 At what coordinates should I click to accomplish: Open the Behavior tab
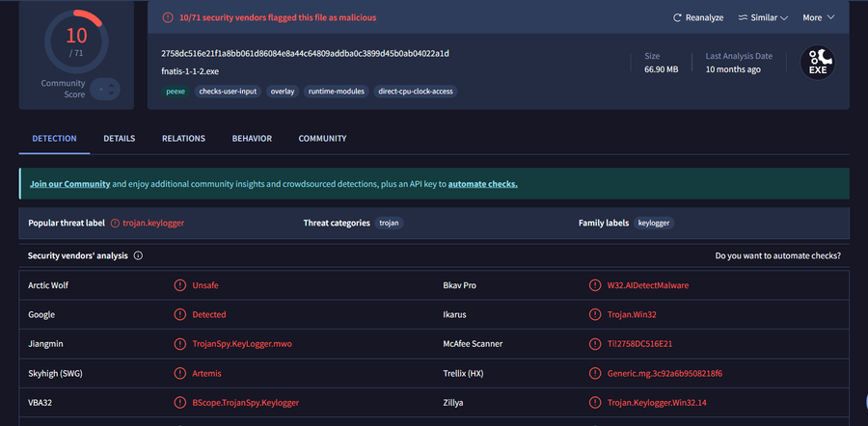coord(252,139)
